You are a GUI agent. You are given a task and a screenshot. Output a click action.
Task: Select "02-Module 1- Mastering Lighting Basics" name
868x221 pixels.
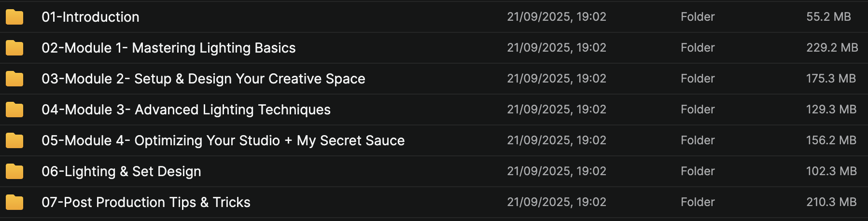[x=168, y=48]
